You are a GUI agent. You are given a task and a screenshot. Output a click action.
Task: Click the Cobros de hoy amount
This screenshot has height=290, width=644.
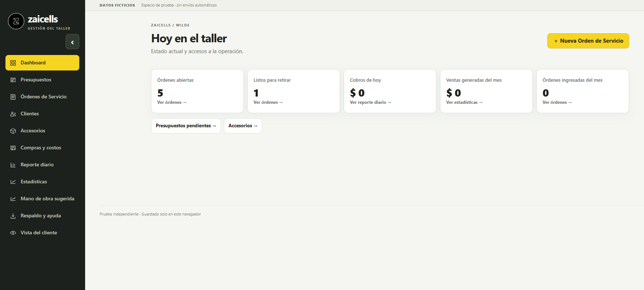point(357,93)
